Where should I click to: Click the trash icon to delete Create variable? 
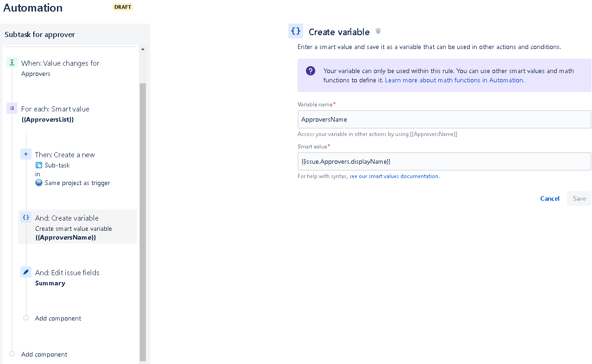click(378, 31)
